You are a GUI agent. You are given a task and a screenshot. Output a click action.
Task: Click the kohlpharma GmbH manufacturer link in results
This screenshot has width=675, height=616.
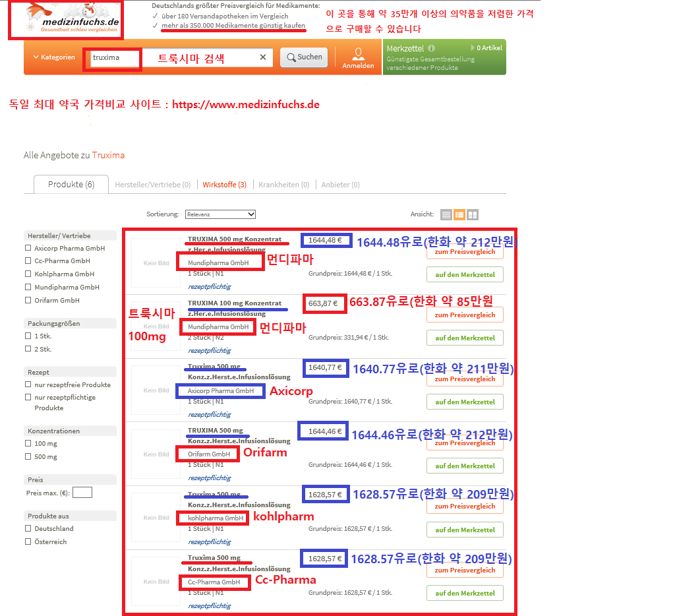coord(216,518)
